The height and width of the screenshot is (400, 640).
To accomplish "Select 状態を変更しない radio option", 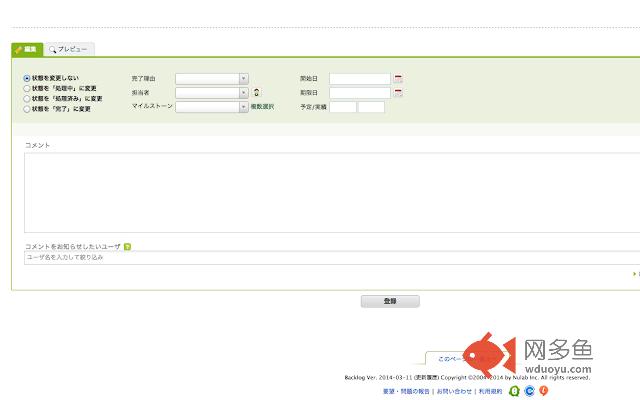I will pos(27,78).
